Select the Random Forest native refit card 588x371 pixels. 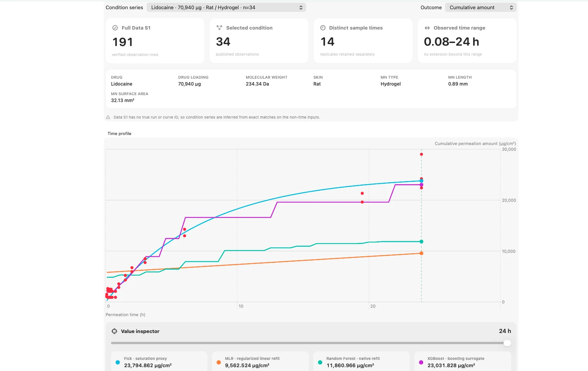pos(362,361)
